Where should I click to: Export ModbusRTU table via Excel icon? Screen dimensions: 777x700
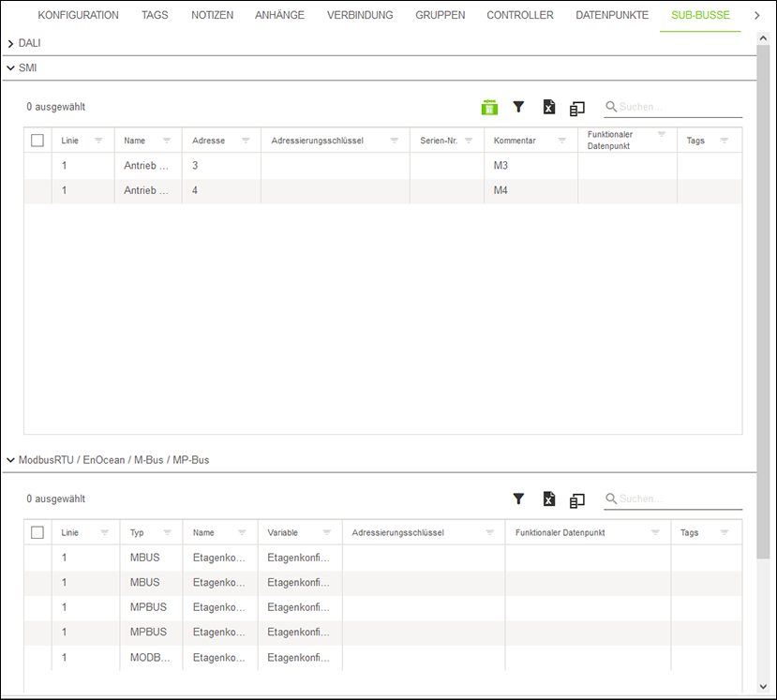tap(548, 499)
